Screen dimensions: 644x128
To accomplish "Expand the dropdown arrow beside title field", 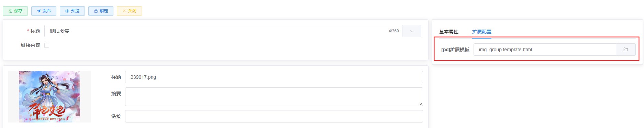I will click(x=411, y=31).
